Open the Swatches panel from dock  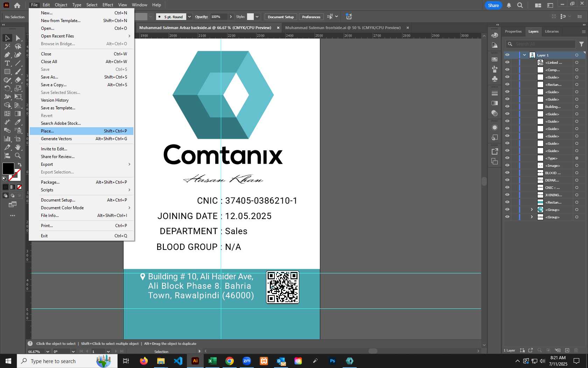(x=495, y=60)
